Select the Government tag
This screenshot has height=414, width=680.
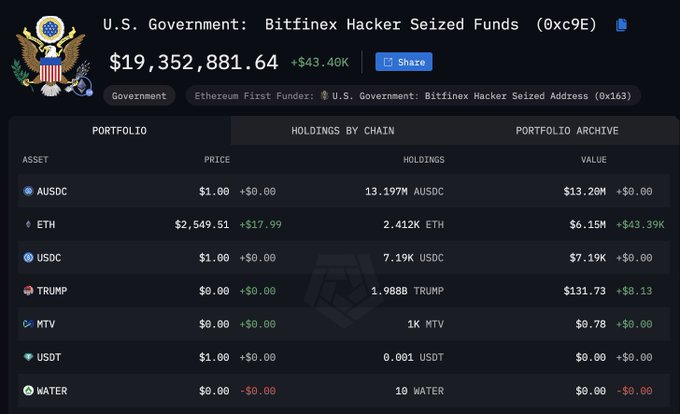click(x=139, y=96)
